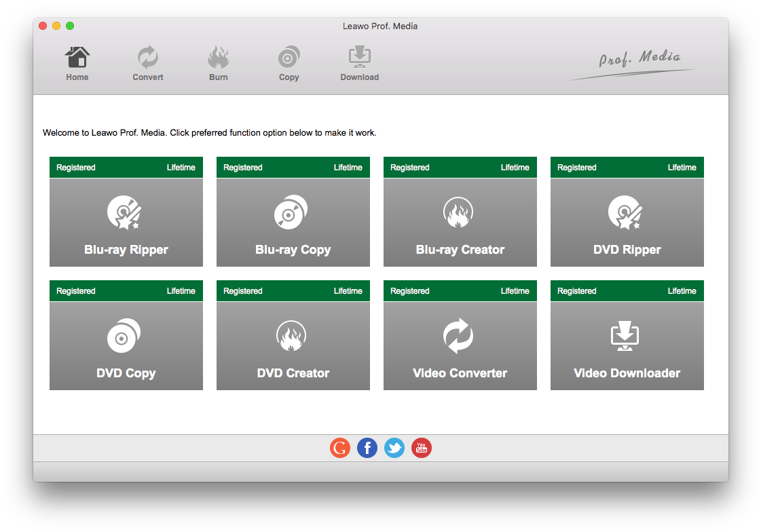The height and width of the screenshot is (532, 761).
Task: Click Registered label above DVD Copy
Action: click(76, 291)
